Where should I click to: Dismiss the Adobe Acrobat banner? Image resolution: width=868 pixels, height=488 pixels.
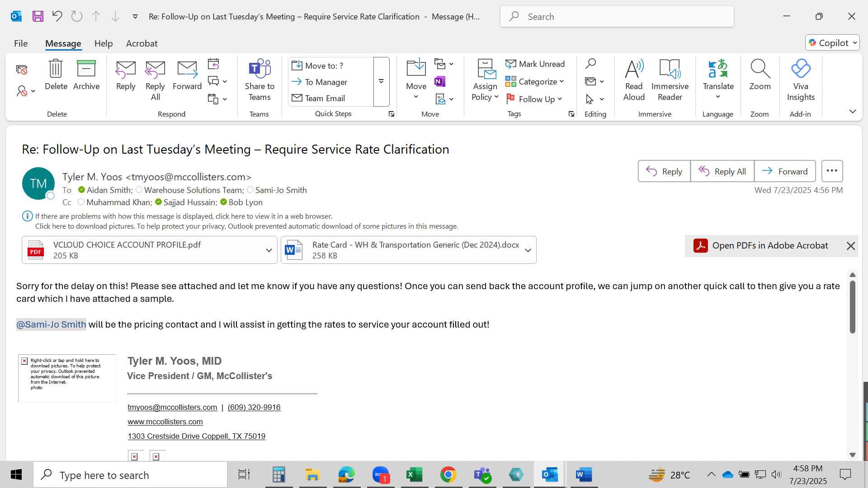click(850, 246)
